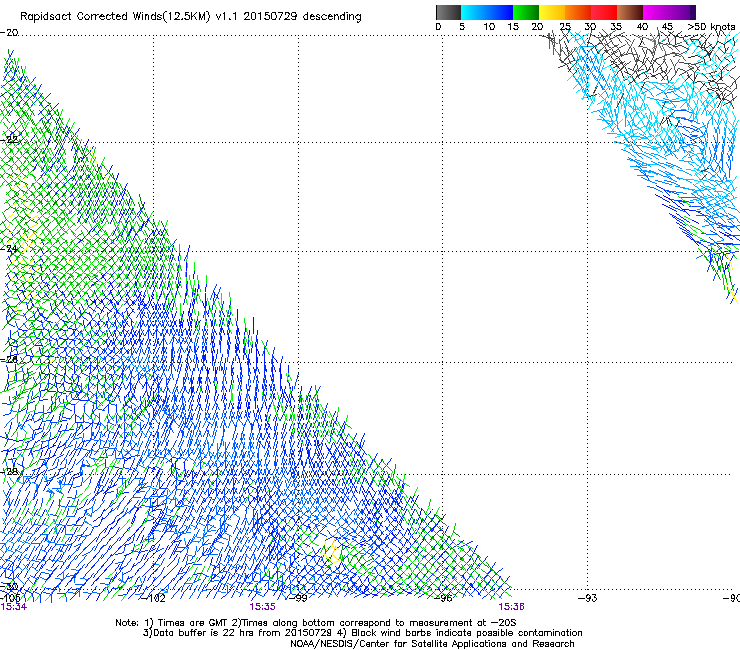
Task: Click the '45' label under the color bar
Action: 667,27
